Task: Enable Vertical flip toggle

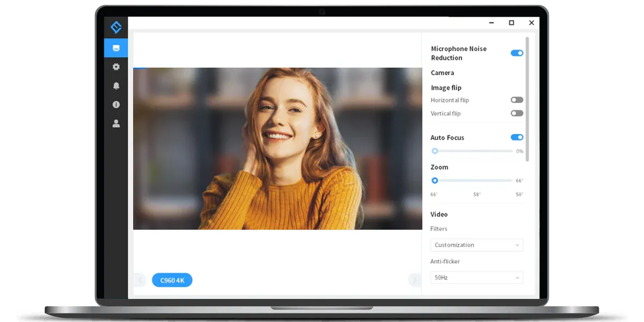Action: [517, 113]
